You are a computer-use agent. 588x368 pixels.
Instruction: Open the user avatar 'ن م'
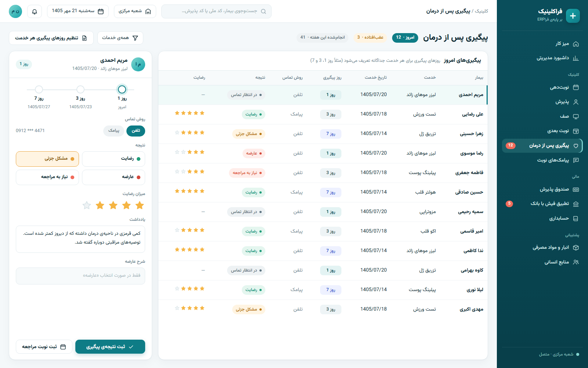pyautogui.click(x=15, y=11)
